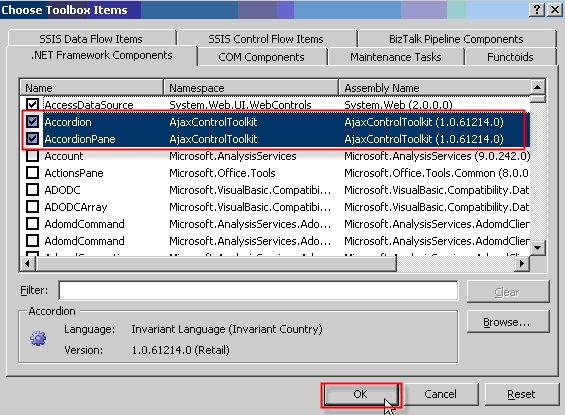Viewport: 565px width, 415px height.
Task: Check the ADODCArray checkbox
Action: click(x=32, y=206)
